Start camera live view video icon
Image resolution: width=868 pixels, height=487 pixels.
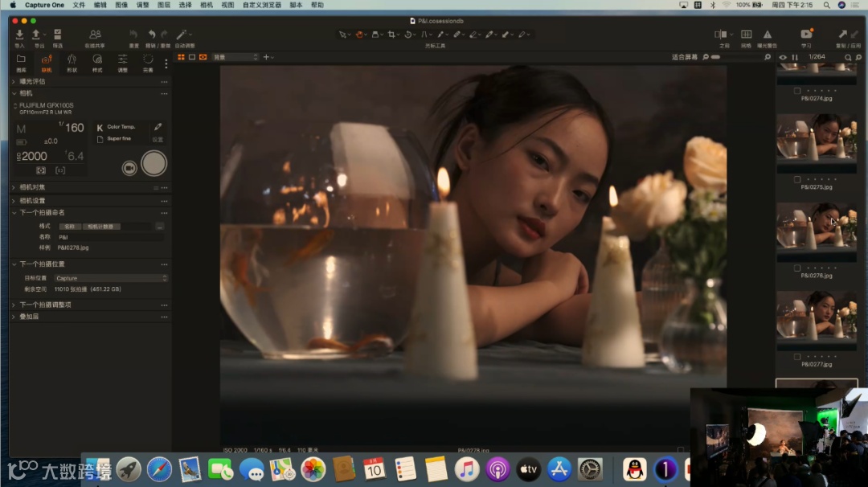129,168
